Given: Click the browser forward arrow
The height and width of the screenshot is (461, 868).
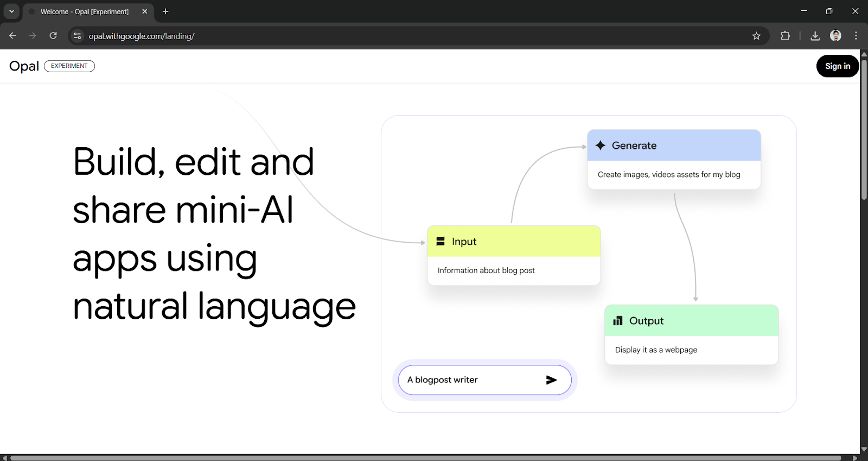Looking at the screenshot, I should (x=33, y=36).
